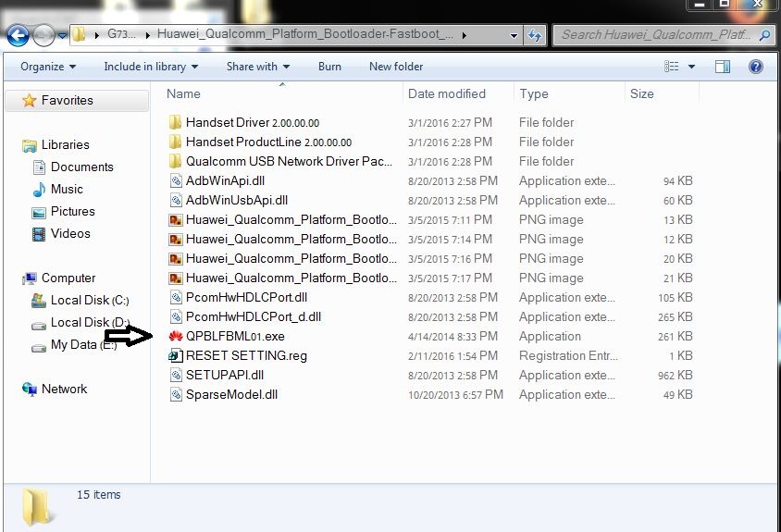Screen dimensions: 781x532
Task: Select the Handset Driver 2.00.00.00 folder
Action: point(253,122)
